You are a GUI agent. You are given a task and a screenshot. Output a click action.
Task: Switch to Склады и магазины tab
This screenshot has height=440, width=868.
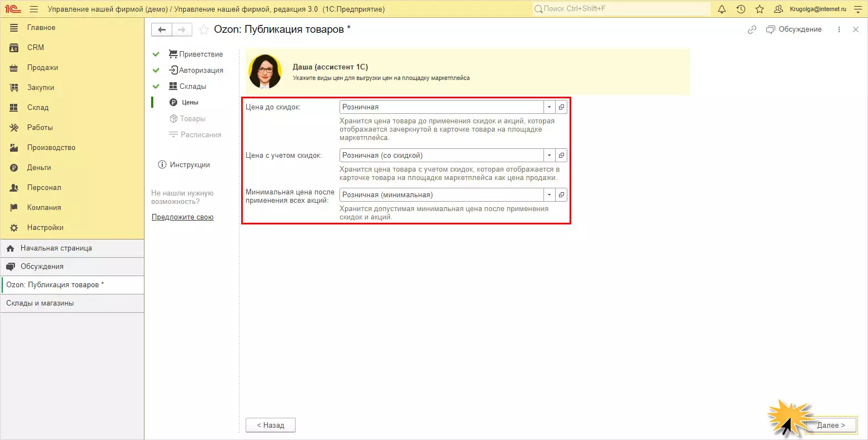tap(72, 303)
